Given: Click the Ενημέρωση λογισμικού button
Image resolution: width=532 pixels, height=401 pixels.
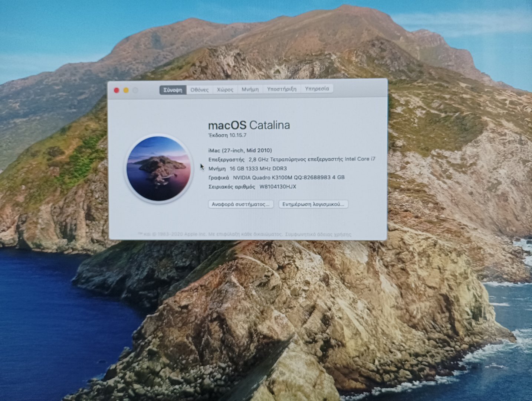Looking at the screenshot, I should (x=313, y=204).
